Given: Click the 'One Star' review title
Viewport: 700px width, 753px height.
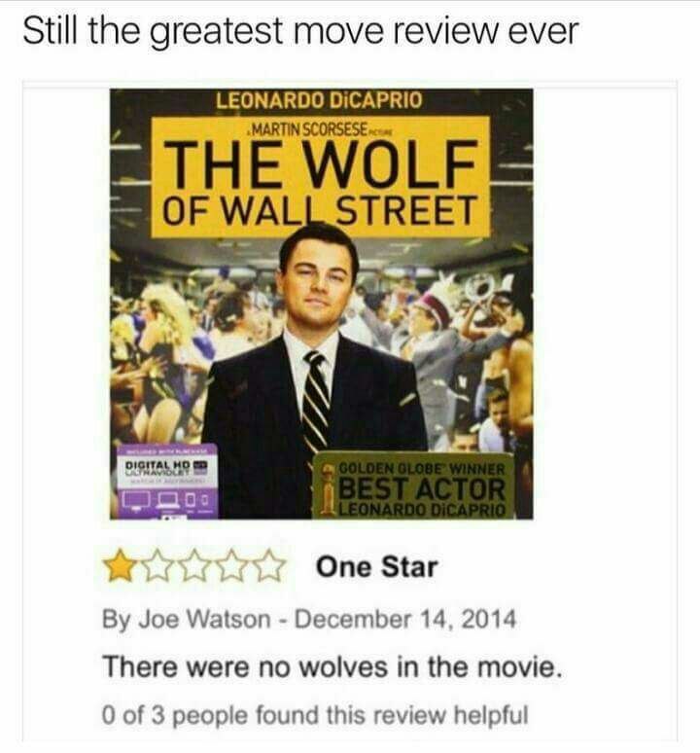Looking at the screenshot, I should 376,567.
